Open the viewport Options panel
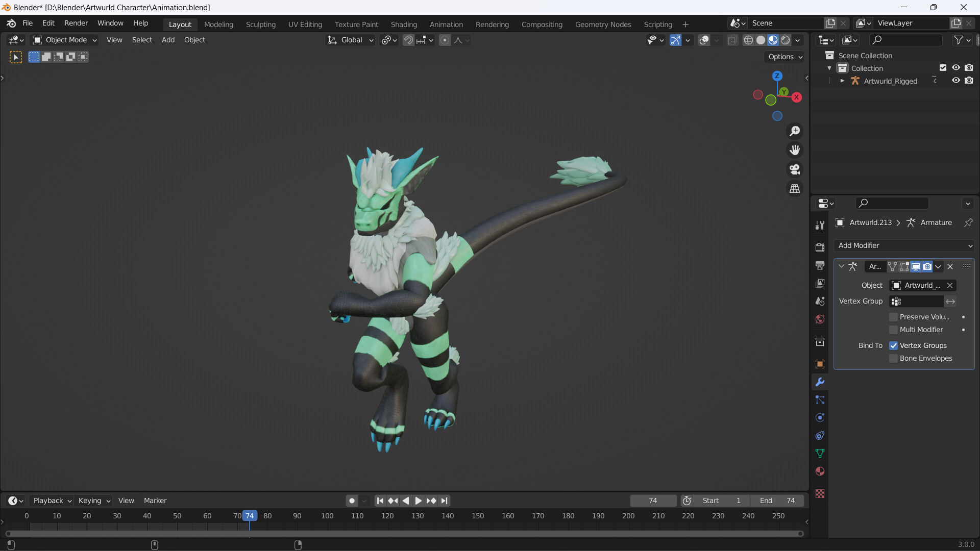This screenshot has height=551, width=980. [784, 57]
